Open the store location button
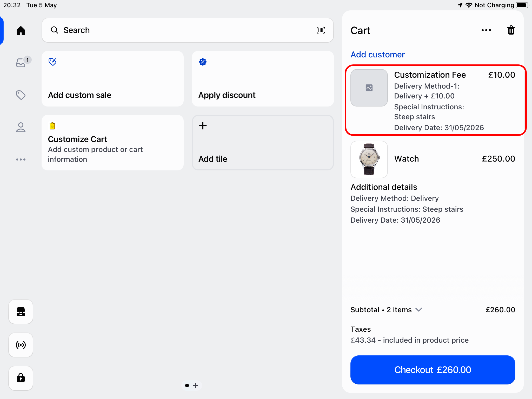 (21, 312)
